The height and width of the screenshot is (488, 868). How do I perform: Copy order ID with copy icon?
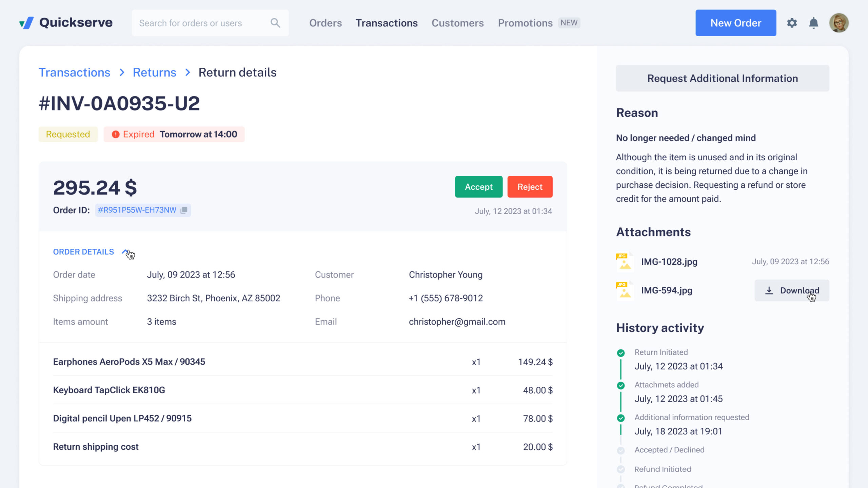point(184,210)
